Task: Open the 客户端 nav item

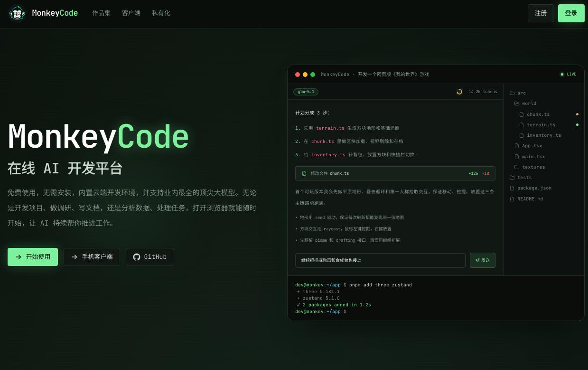Action: tap(131, 13)
